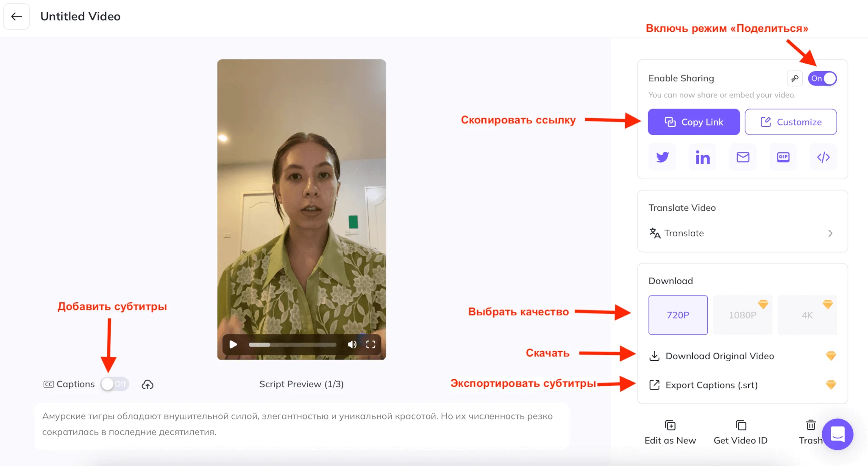Image resolution: width=868 pixels, height=466 pixels.
Task: Select the 720P download quality
Action: click(x=678, y=315)
